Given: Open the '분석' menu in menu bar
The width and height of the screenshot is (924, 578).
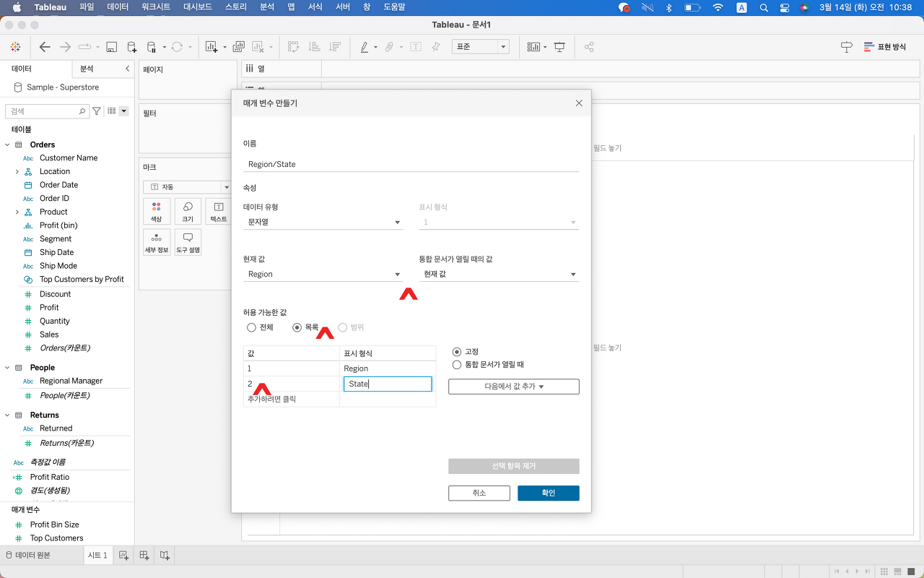Looking at the screenshot, I should coord(266,7).
